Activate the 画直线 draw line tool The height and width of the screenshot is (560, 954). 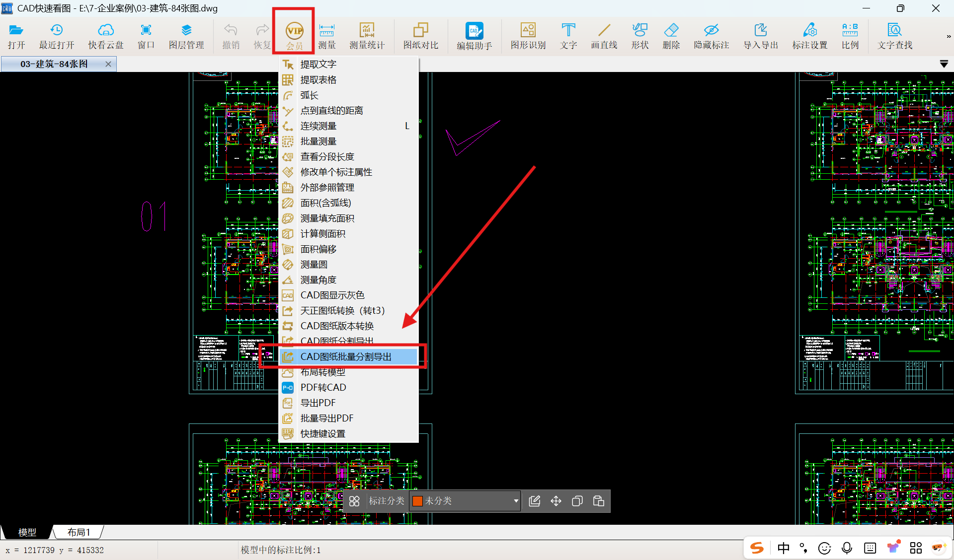tap(604, 36)
